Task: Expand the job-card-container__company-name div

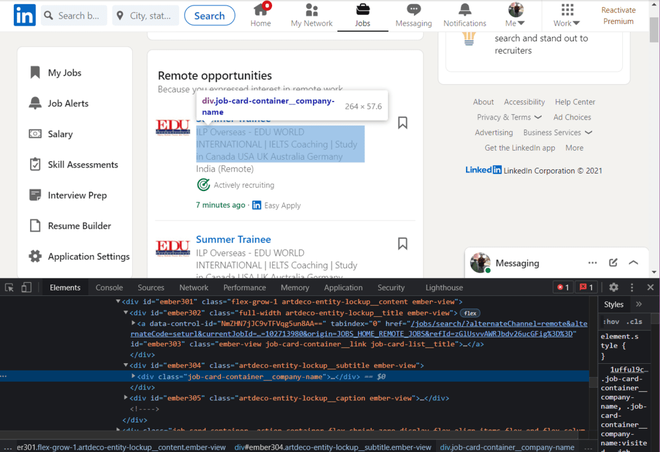Action: [133, 376]
